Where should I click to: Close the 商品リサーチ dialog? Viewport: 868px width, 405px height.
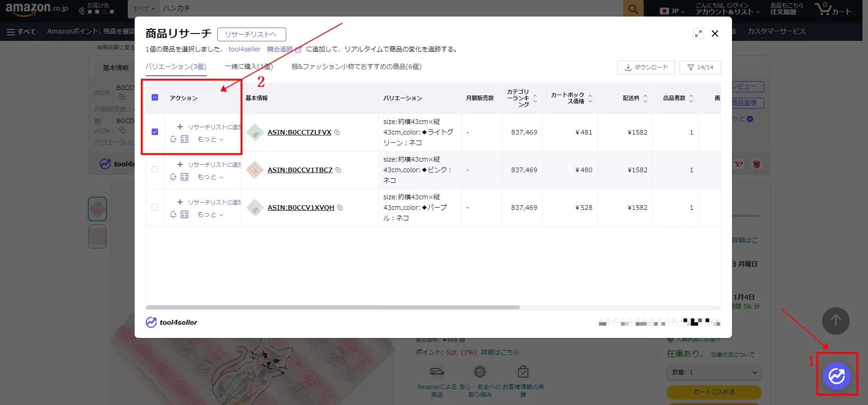click(x=715, y=34)
